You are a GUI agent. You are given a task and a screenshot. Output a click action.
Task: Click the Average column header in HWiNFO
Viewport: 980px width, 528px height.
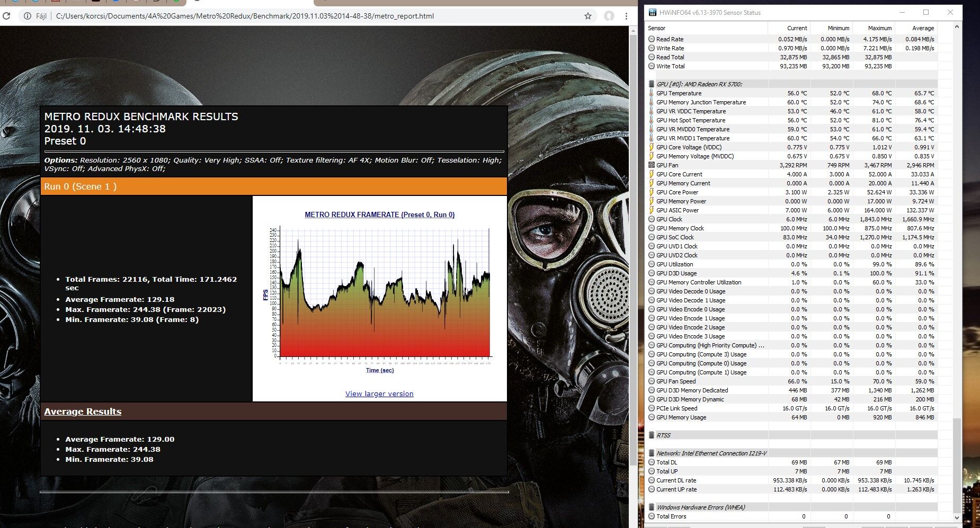pyautogui.click(x=916, y=28)
